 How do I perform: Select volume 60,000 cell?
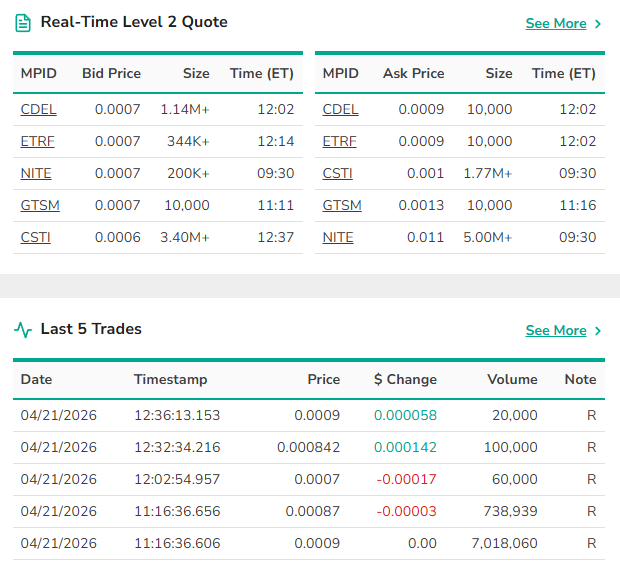[515, 479]
